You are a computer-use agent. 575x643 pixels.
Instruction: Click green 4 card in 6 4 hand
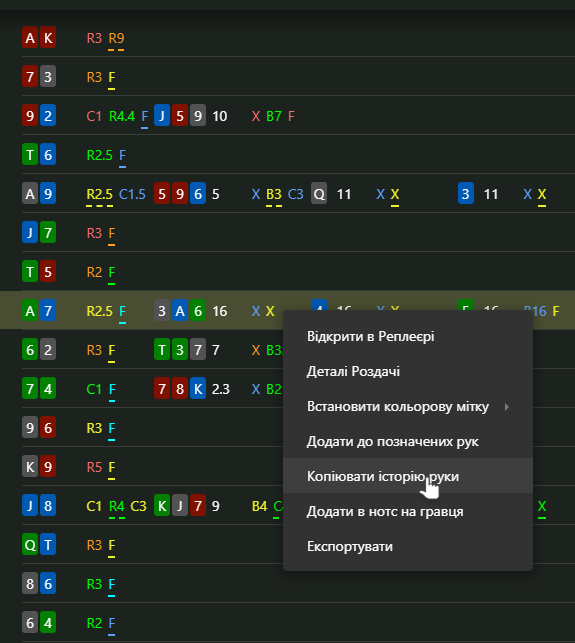[x=48, y=622]
